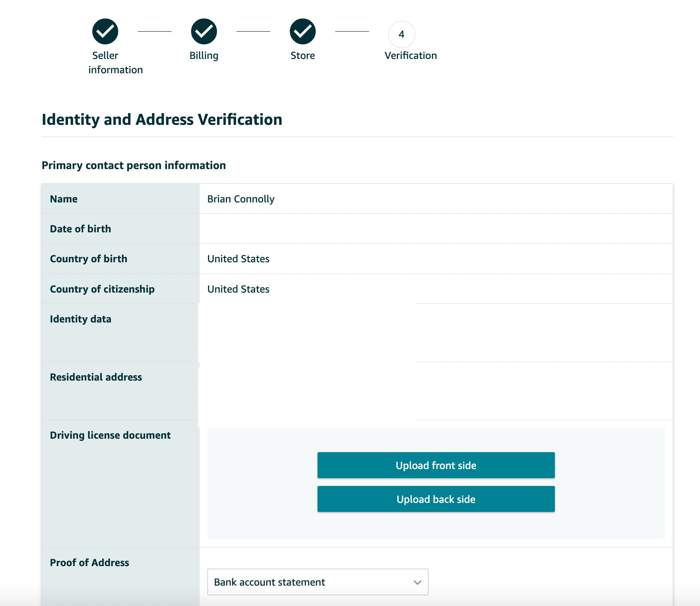Click the Proof of Address row label
The image size is (700, 606).
click(x=90, y=563)
